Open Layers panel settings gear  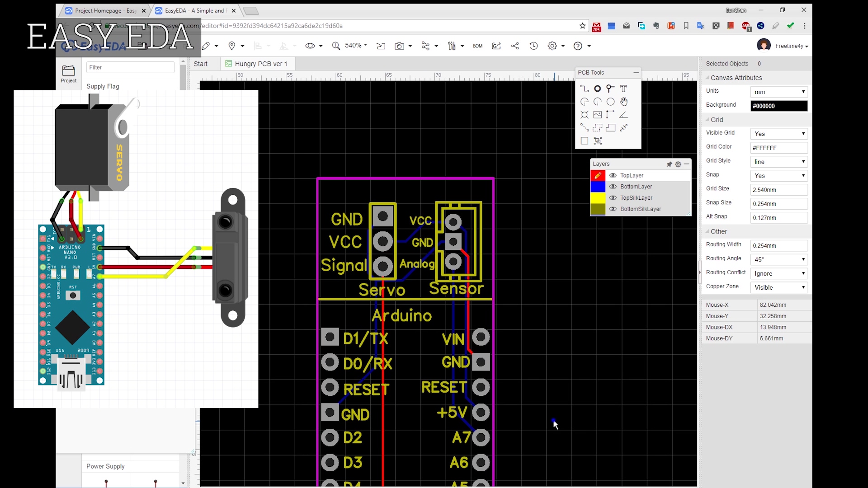point(678,164)
